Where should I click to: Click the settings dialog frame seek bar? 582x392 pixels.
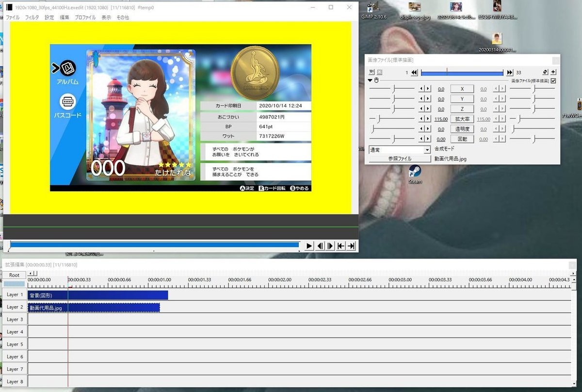pyautogui.click(x=462, y=72)
